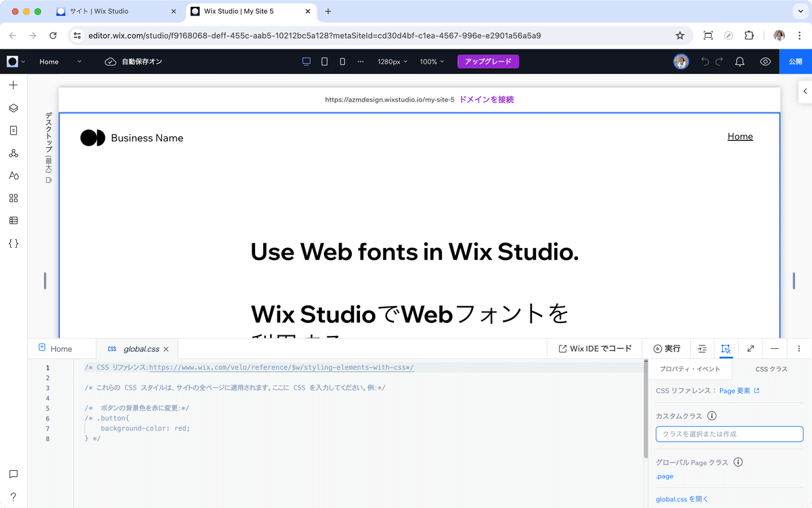Select the heading Use Web fonts in Wix Studio
Image resolution: width=812 pixels, height=508 pixels.
click(415, 252)
